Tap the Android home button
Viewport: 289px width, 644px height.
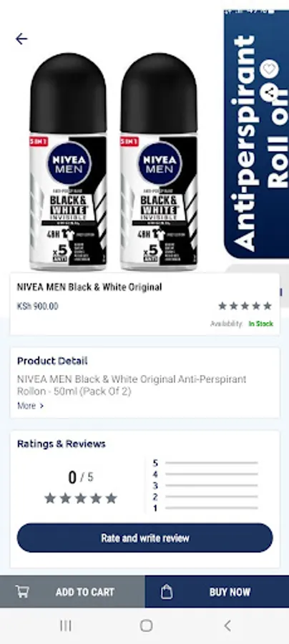click(x=146, y=625)
